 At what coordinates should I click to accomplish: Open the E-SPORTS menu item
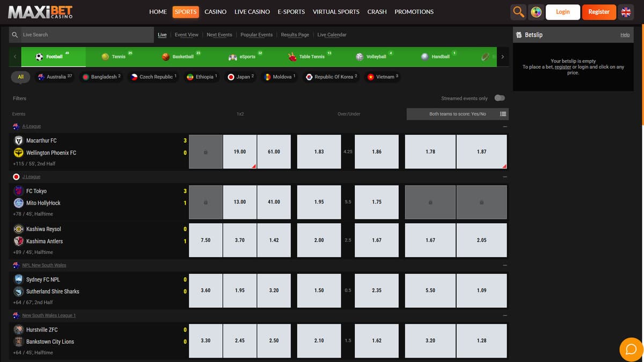[x=291, y=12]
